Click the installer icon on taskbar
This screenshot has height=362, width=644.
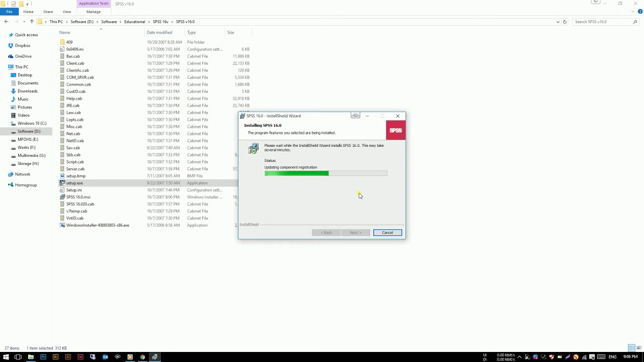155,357
